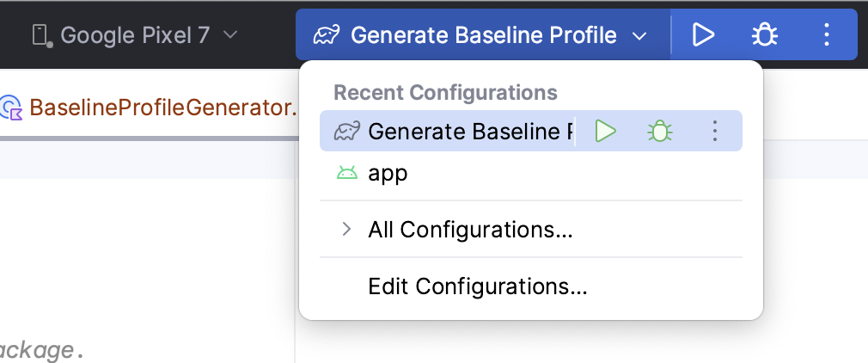The width and height of the screenshot is (868, 363).
Task: Open the Google Pixel 7 device selector
Action: tap(135, 35)
